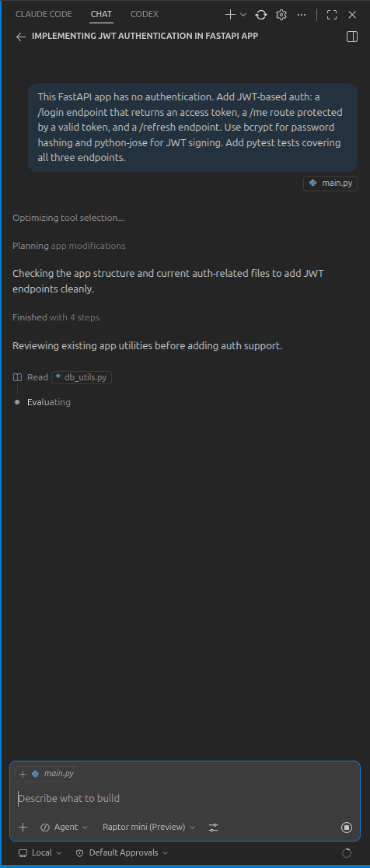Expand the new chat dropdown chevron
Screen dimensions: 370x868
[243, 15]
